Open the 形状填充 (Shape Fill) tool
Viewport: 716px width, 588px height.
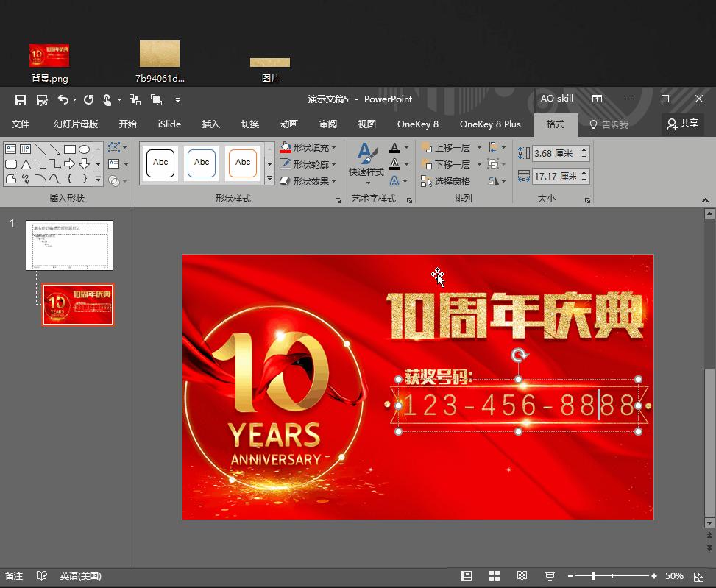tap(309, 147)
